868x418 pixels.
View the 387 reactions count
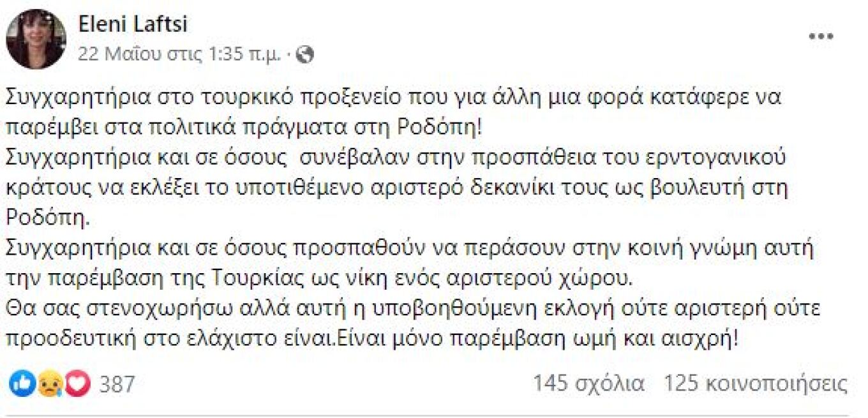117,384
